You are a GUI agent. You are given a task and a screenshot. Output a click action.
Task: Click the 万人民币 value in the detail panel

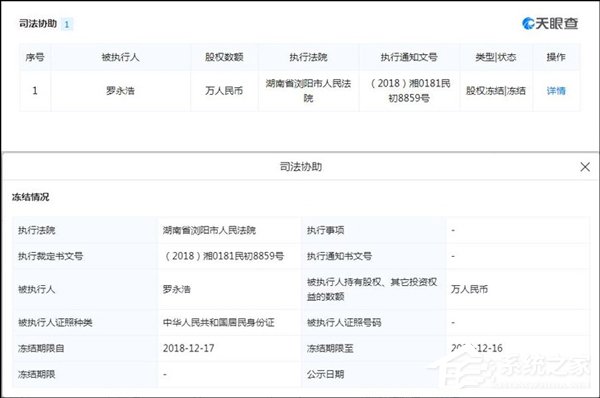[470, 289]
